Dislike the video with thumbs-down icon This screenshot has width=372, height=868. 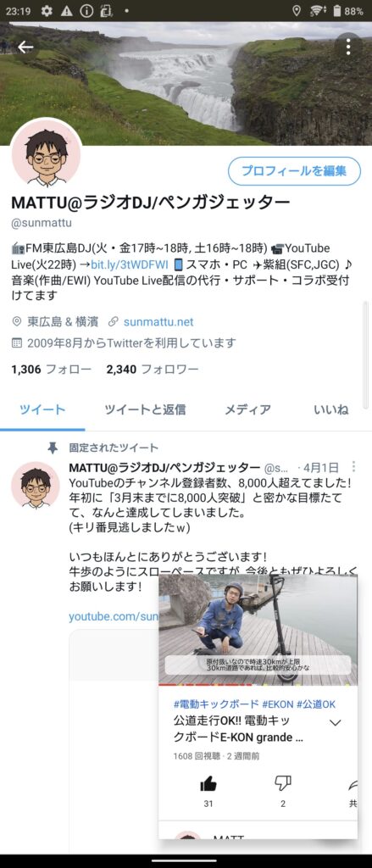[x=283, y=784]
